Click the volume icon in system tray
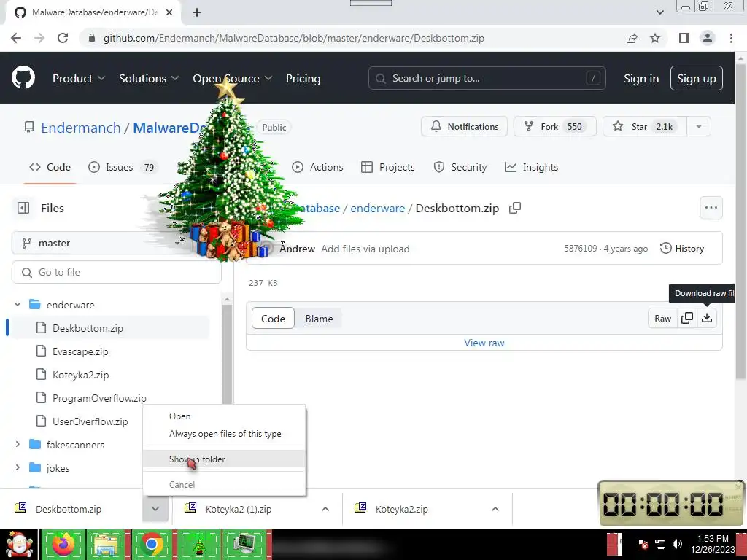 (x=677, y=544)
